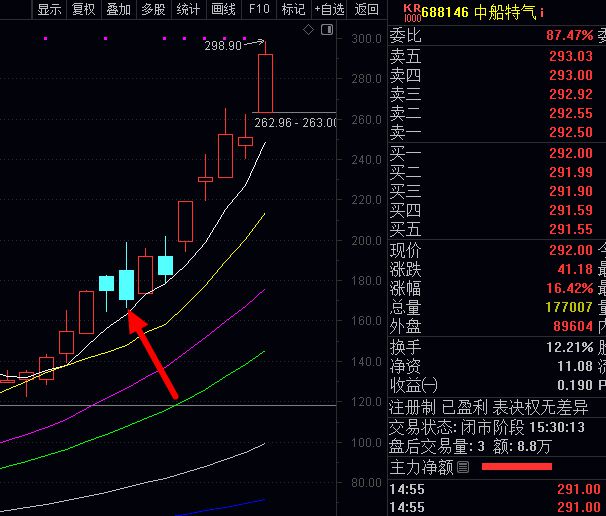Click the 标记 mark button
The image size is (606, 516).
pyautogui.click(x=293, y=9)
